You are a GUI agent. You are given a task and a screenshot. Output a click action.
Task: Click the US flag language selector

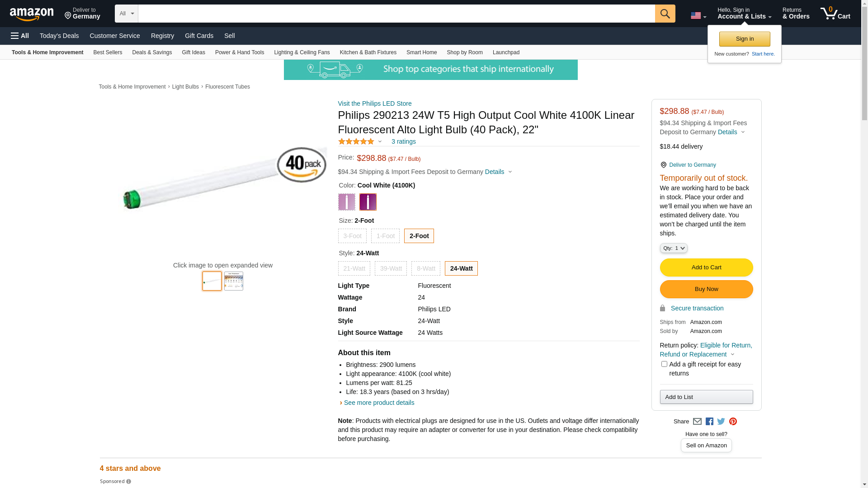(x=698, y=16)
